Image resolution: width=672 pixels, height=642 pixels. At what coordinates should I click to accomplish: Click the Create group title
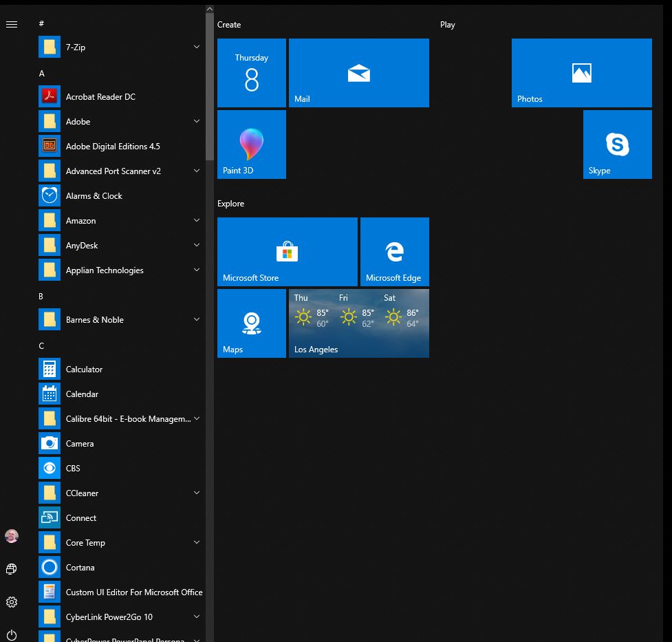tap(229, 25)
